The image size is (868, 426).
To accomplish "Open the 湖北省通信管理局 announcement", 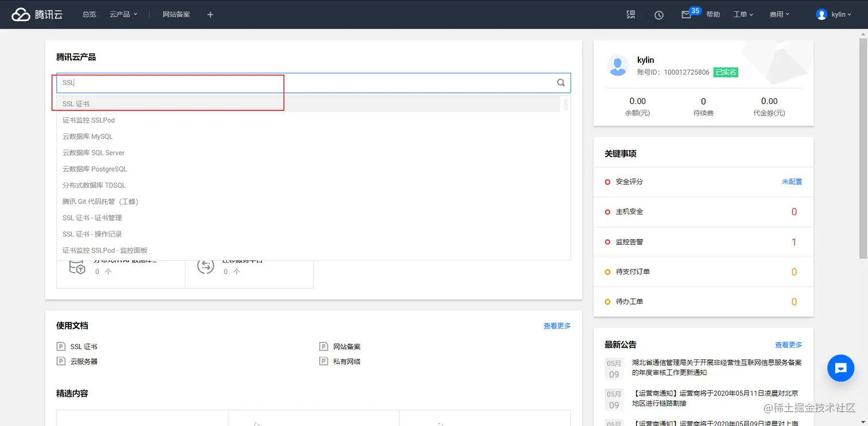I will [717, 367].
